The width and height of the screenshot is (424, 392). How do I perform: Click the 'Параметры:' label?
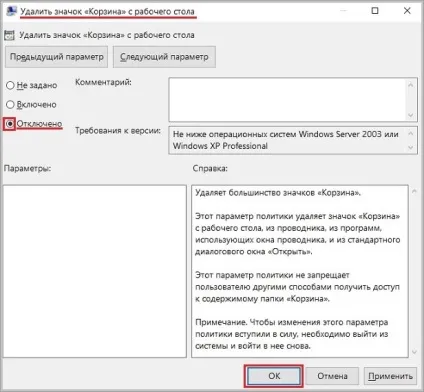pyautogui.click(x=27, y=168)
